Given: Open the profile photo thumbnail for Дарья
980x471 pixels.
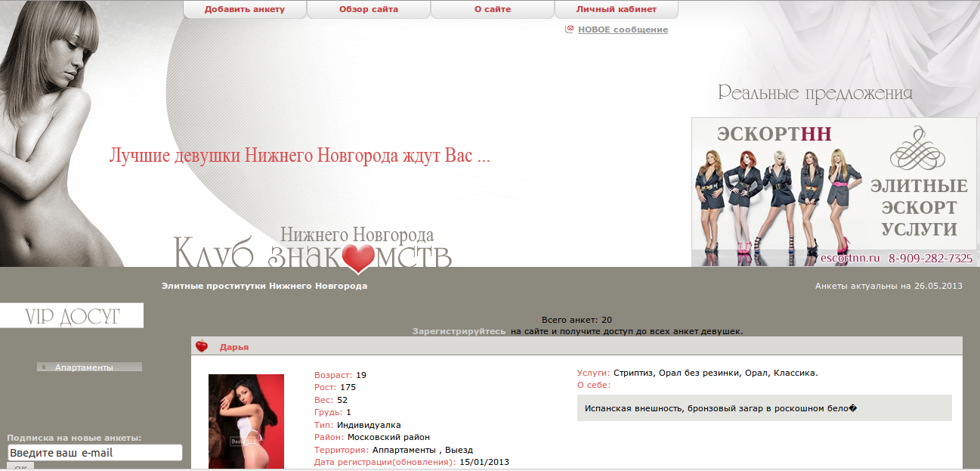Looking at the screenshot, I should (x=246, y=421).
